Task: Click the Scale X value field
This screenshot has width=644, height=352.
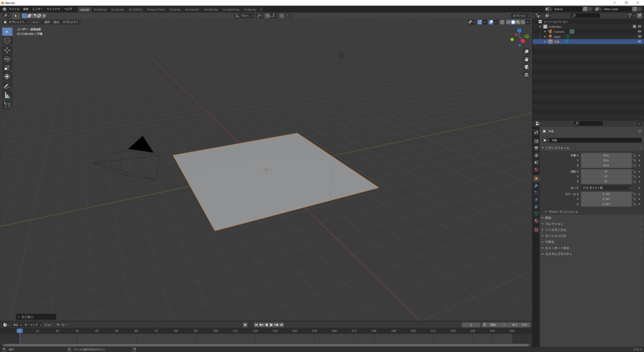Action: click(x=606, y=194)
